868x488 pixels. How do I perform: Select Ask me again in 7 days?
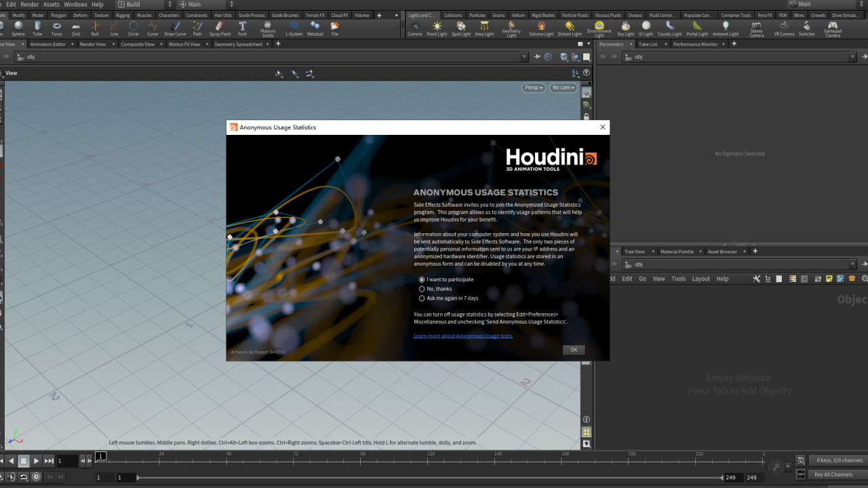(422, 298)
